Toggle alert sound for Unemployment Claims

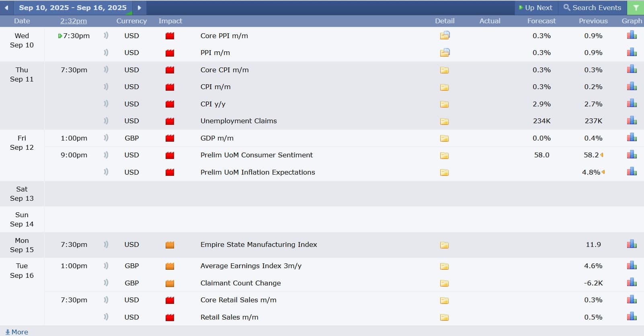pyautogui.click(x=106, y=120)
